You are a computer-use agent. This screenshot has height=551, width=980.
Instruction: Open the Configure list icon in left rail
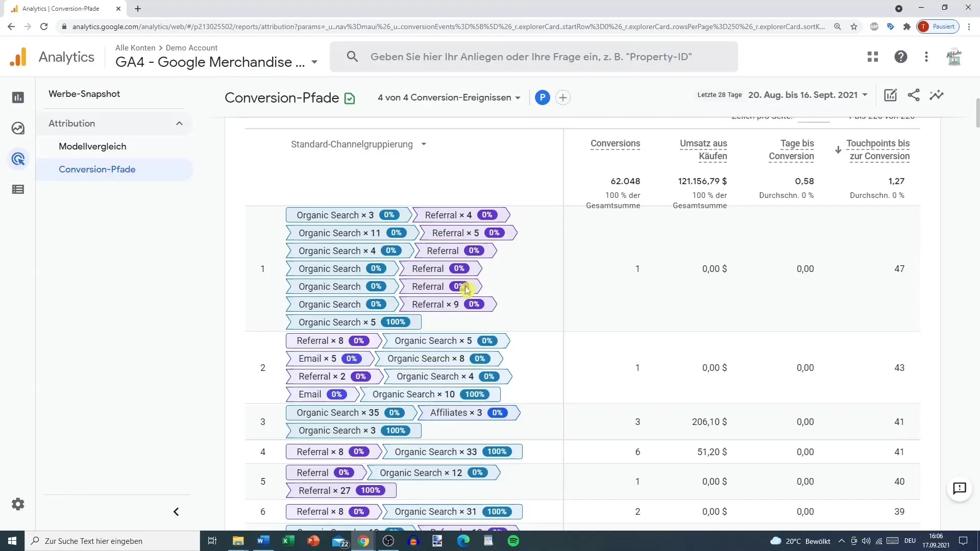(x=18, y=190)
